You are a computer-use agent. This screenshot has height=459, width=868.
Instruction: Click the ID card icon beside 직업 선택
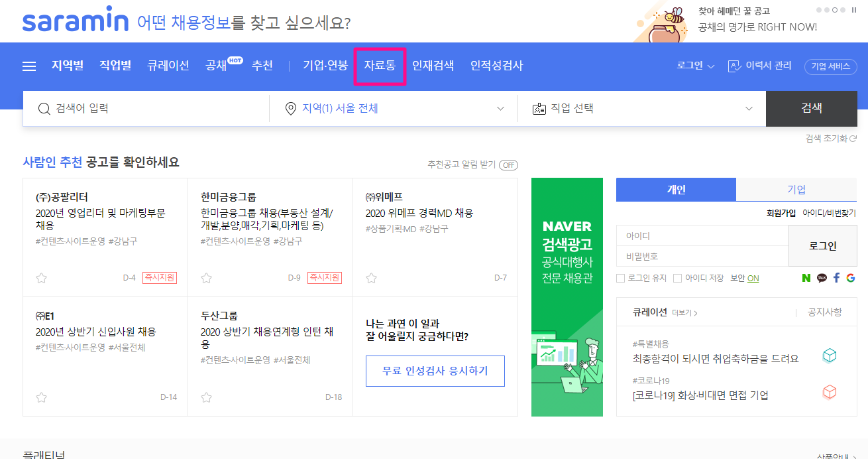pyautogui.click(x=539, y=109)
